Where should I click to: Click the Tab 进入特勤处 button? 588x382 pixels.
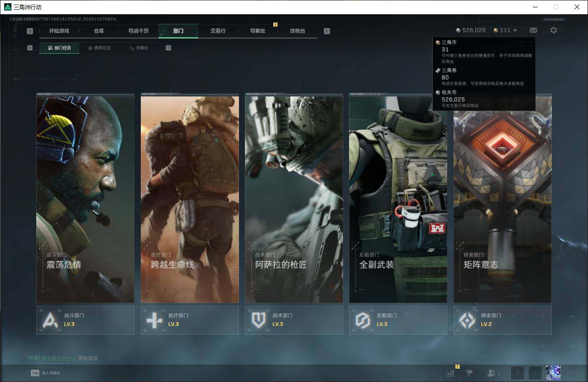point(45,373)
